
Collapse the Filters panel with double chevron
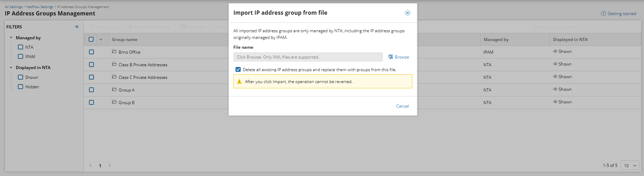pyautogui.click(x=77, y=27)
